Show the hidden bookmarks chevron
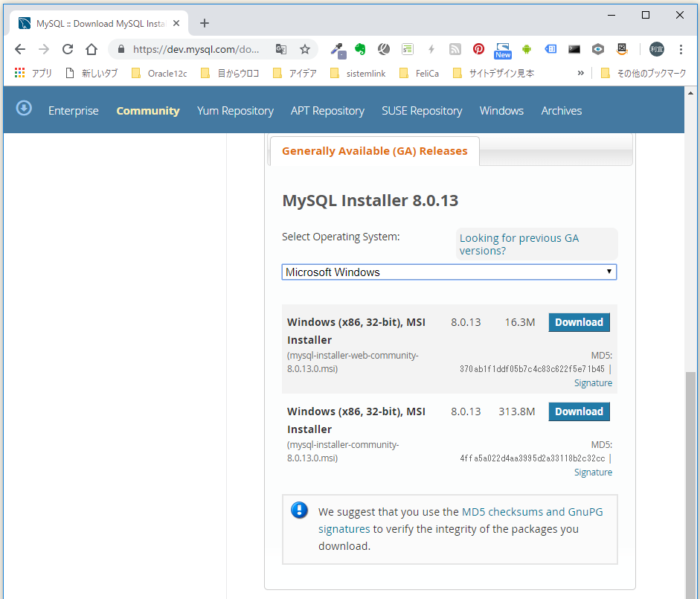Image resolution: width=700 pixels, height=599 pixels. [580, 73]
